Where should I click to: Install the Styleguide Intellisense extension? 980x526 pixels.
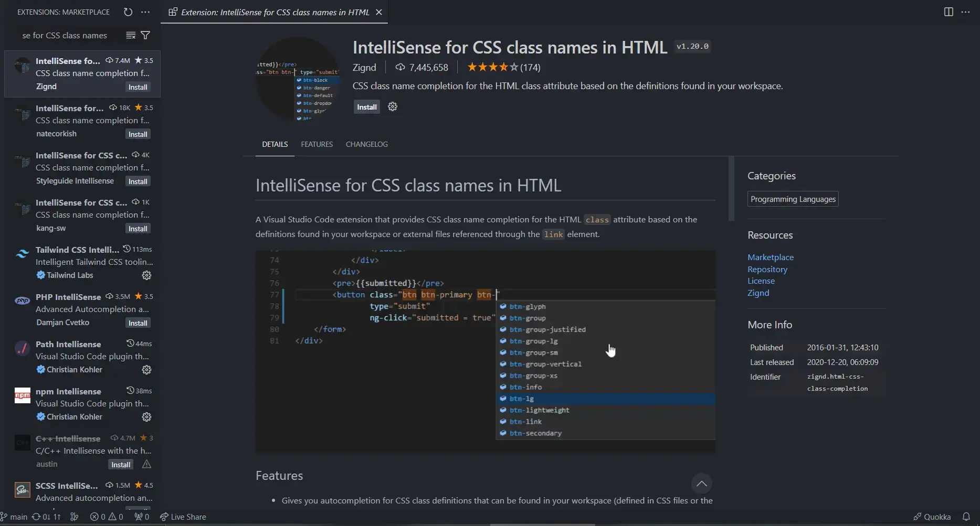(x=138, y=181)
